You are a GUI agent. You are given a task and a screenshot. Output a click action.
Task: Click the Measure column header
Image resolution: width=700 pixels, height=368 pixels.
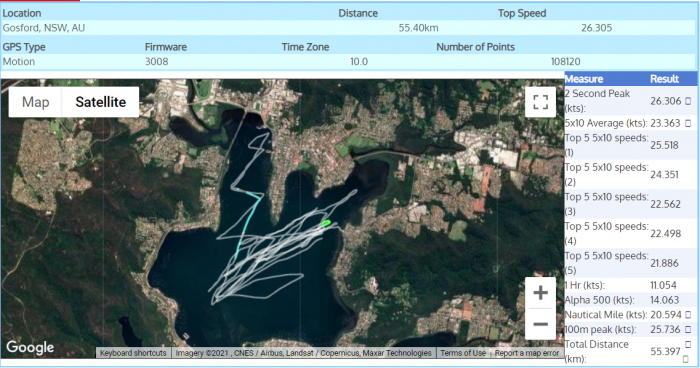tap(584, 79)
